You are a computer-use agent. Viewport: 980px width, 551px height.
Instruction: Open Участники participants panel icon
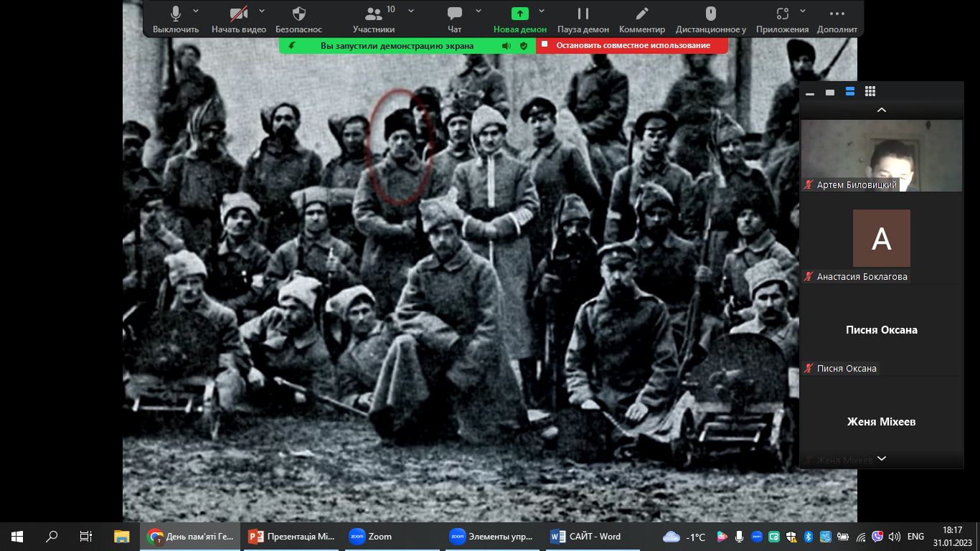[x=373, y=14]
